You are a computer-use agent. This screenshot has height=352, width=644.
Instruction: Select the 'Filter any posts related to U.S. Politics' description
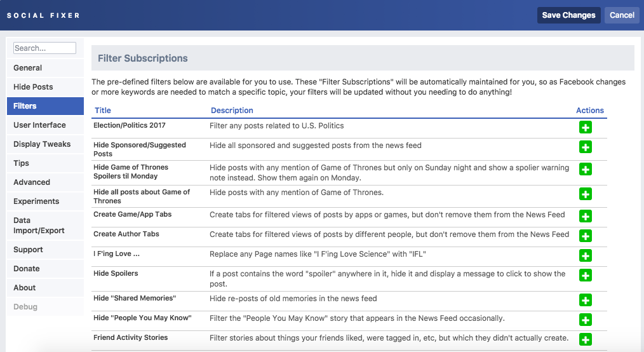276,126
